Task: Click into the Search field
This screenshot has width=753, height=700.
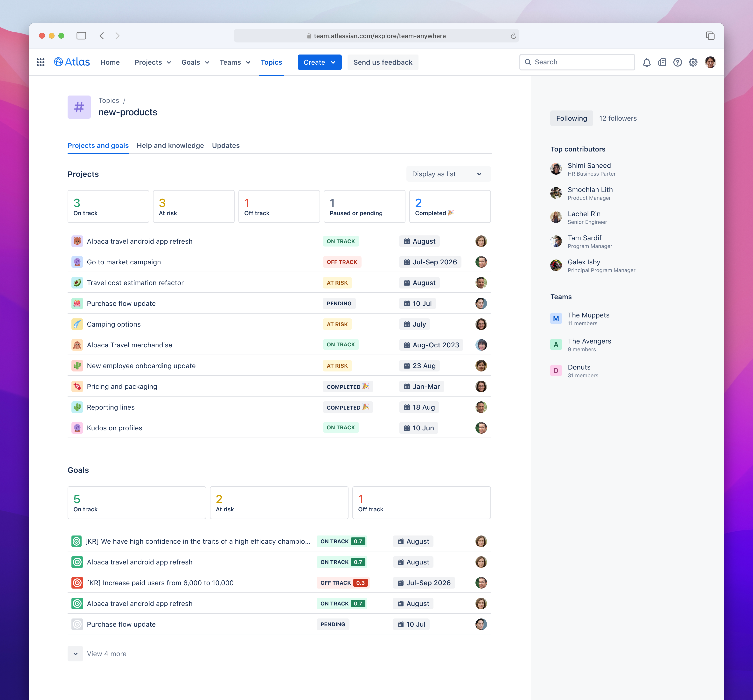Action: click(x=577, y=62)
